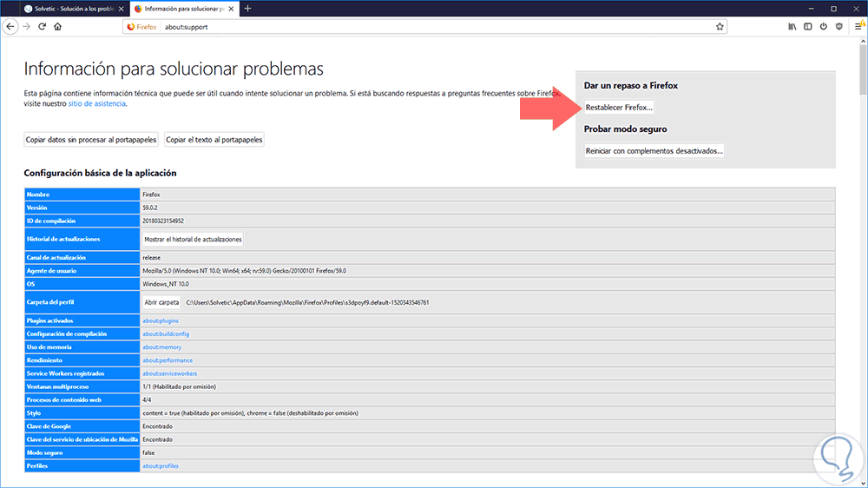Open the Library icon in toolbar

[x=792, y=27]
